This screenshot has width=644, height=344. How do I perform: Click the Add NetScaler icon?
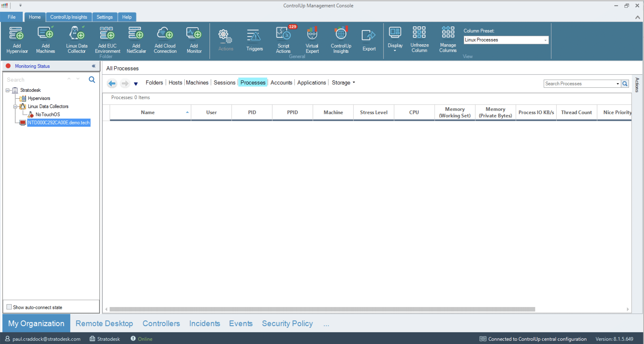point(136,40)
